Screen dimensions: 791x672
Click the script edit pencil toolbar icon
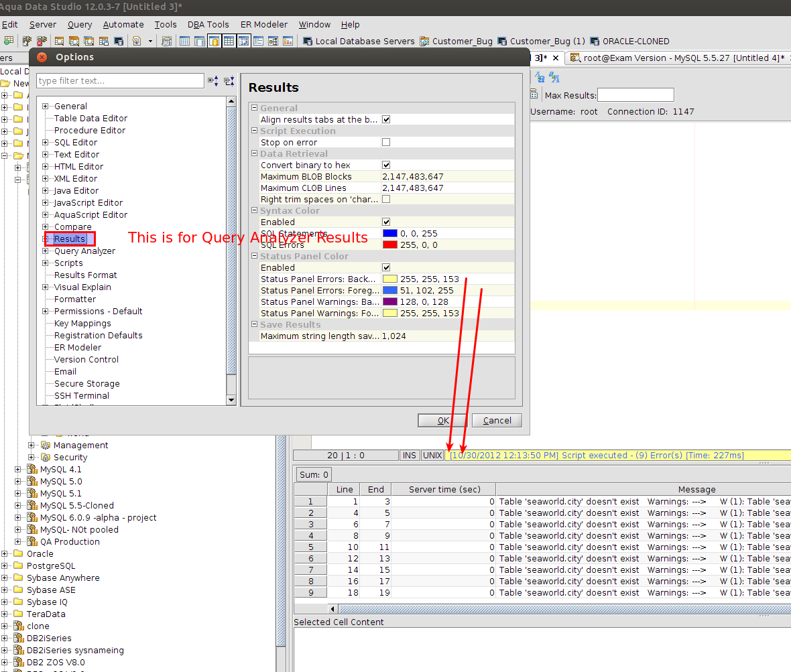point(137,41)
